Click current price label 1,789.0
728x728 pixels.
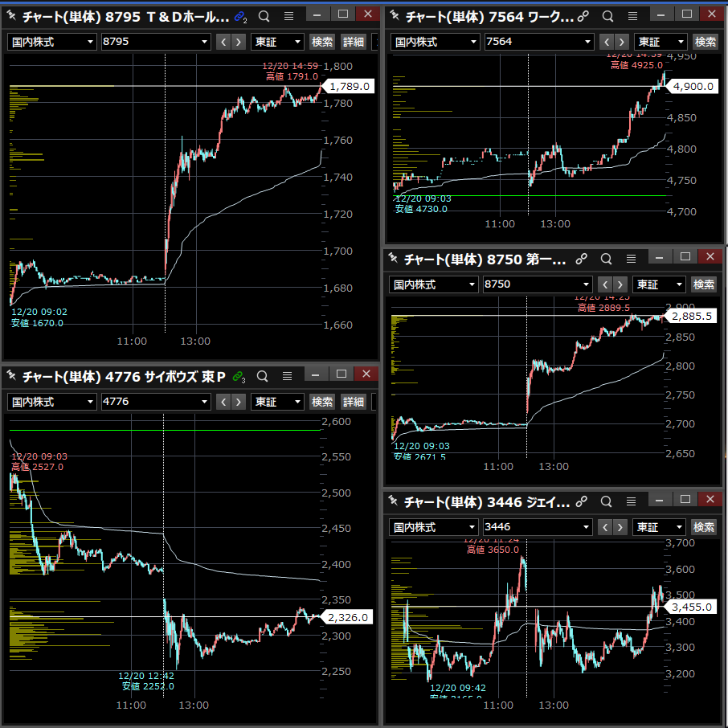pyautogui.click(x=349, y=86)
